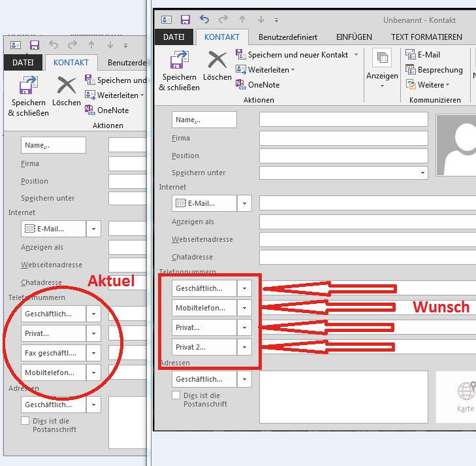Click the Name... button in the right window
Image resolution: width=476 pixels, height=466 pixels.
coord(204,120)
